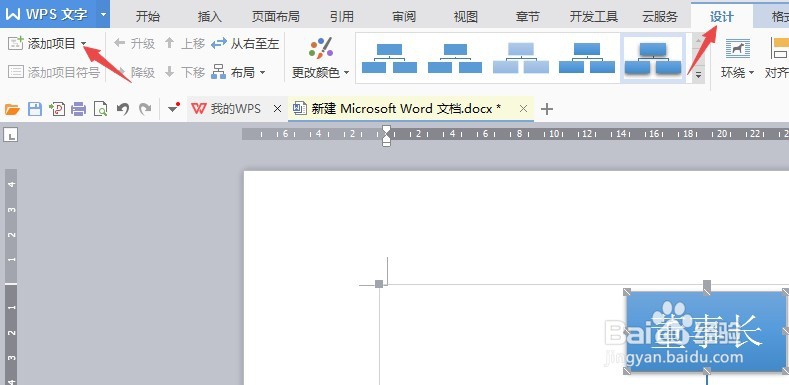Click 添加项目符号 add bullet button
This screenshot has height=385, width=789.
click(53, 72)
